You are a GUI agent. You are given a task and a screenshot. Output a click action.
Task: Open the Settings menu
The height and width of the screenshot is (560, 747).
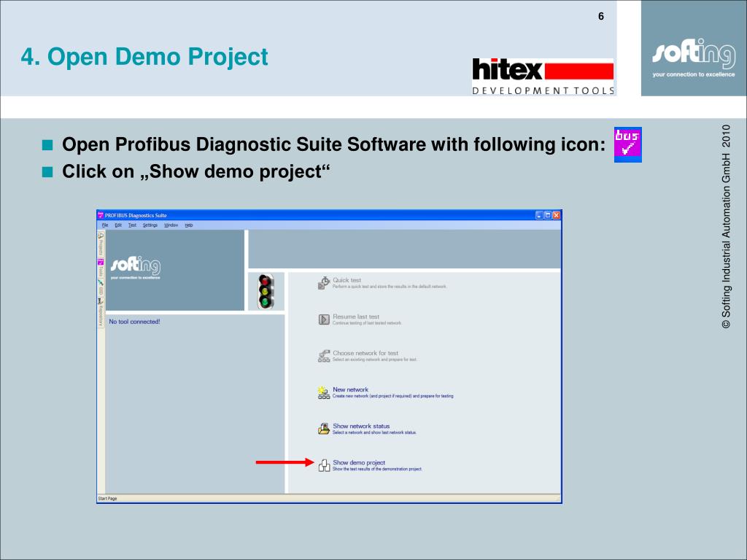150,225
